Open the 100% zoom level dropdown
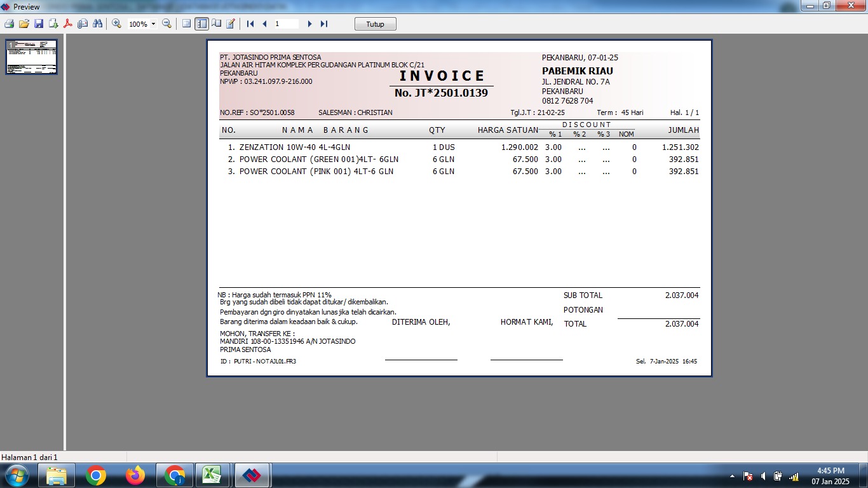 pos(153,24)
